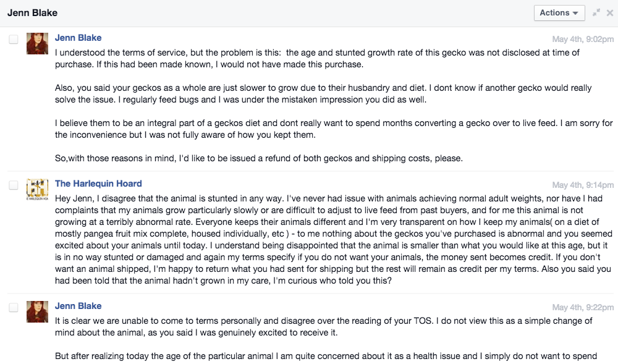
Task: Click The Harlequin Hoard reply message body
Action: [334, 240]
